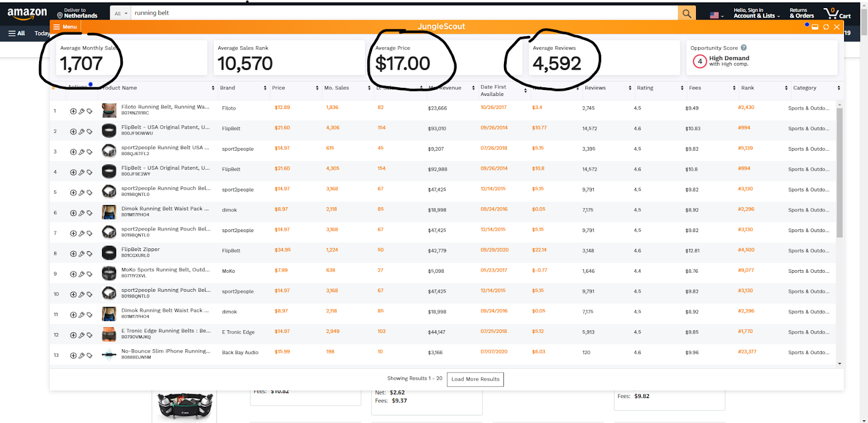The height and width of the screenshot is (423, 868).
Task: Click the MoKo Sports product thumbnail
Action: [x=109, y=273]
